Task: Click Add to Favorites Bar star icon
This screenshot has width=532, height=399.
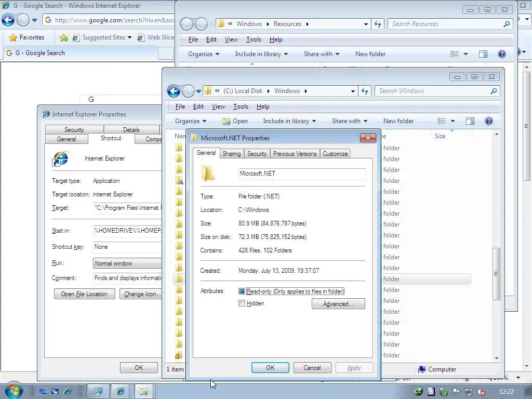Action: [64, 37]
